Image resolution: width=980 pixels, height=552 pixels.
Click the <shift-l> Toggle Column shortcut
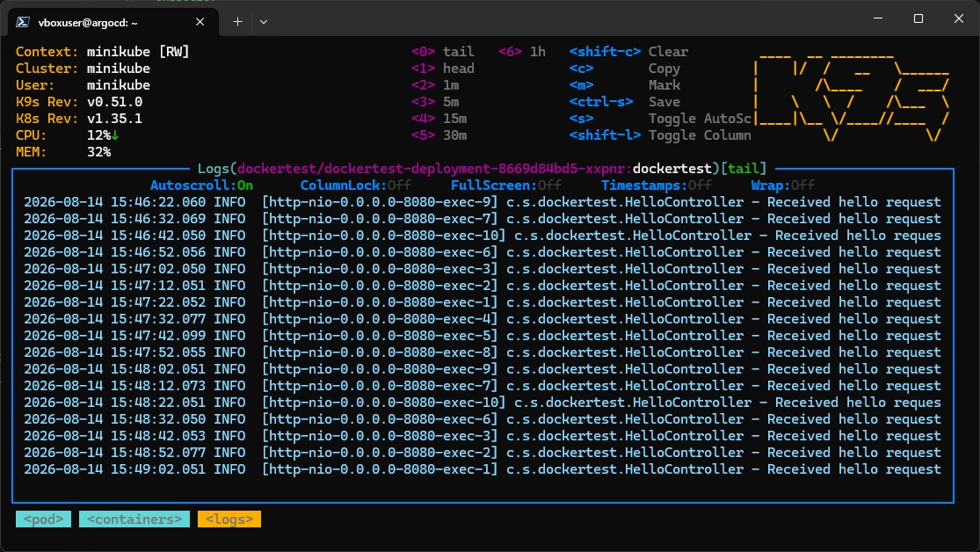point(660,135)
